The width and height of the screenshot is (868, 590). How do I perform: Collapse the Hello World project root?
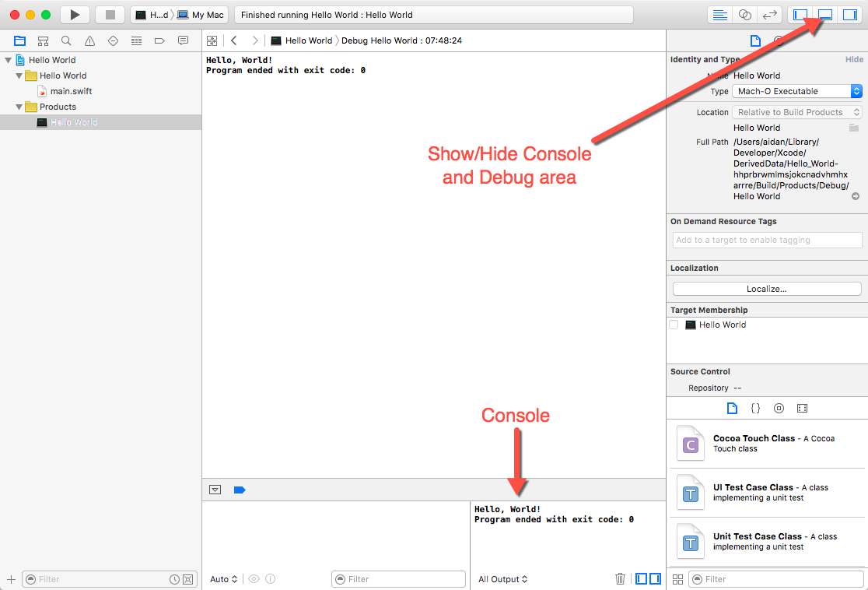point(8,60)
